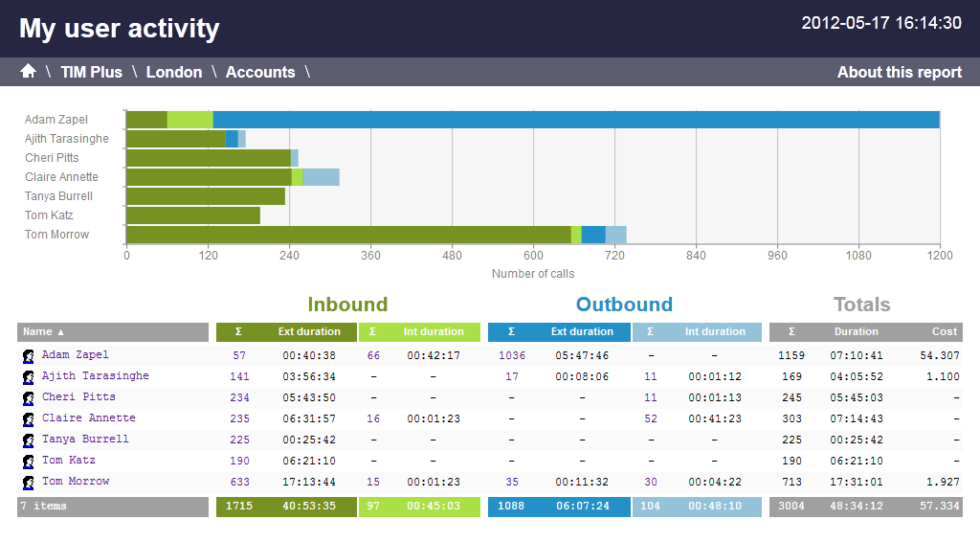Sort by the Cost column header
Viewport: 980px width, 542px height.
[944, 332]
